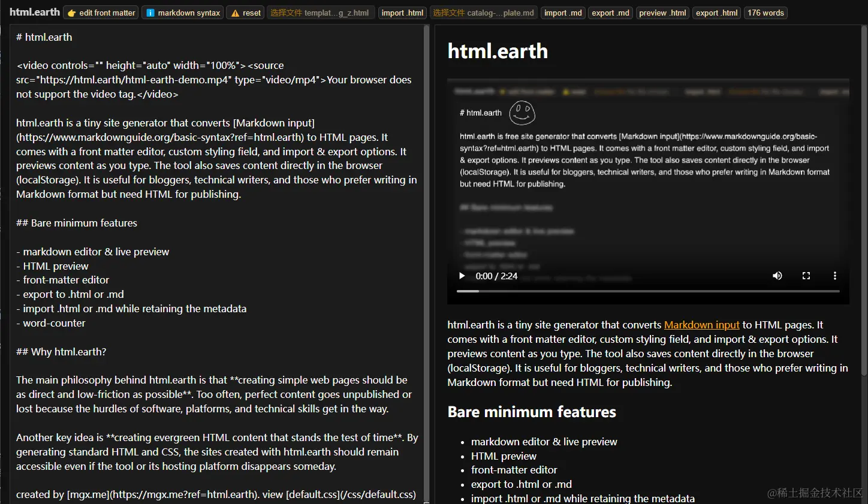
Task: Click the Bare minimum features preview heading
Action: click(x=532, y=412)
